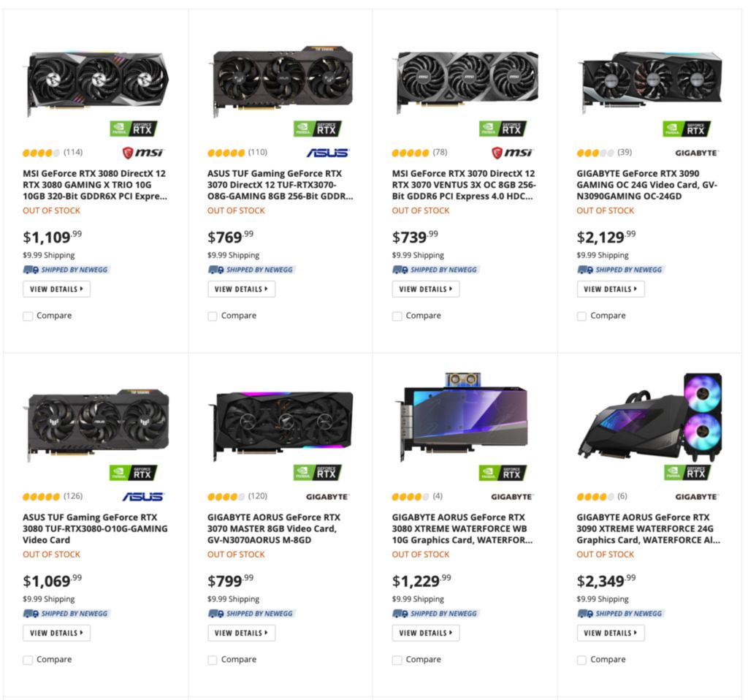
Task: Check Compare box for MSI RTX 3080 Gaming X Trio
Action: 28,316
